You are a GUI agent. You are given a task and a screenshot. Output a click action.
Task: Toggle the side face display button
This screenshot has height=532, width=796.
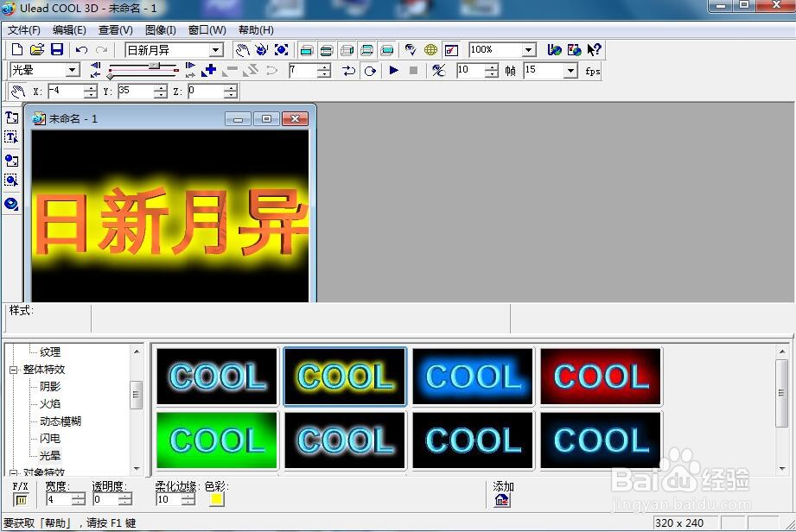[347, 50]
